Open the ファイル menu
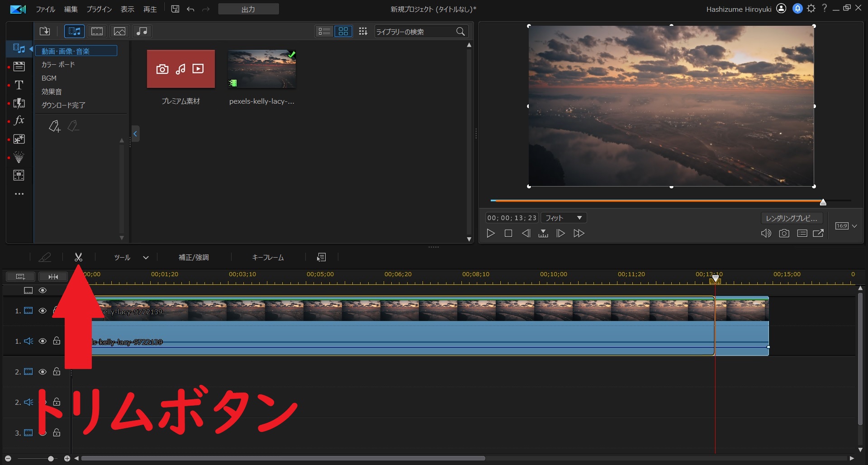 click(45, 9)
